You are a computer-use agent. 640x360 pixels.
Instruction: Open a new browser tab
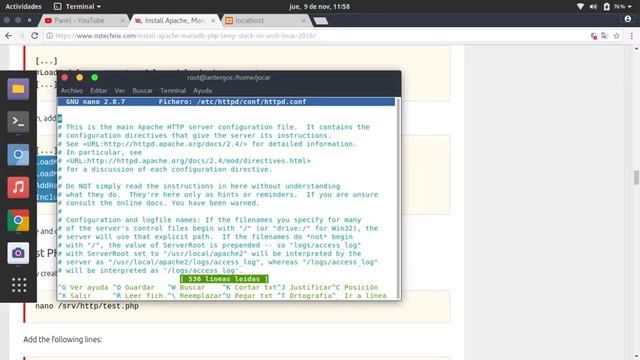tap(321, 21)
